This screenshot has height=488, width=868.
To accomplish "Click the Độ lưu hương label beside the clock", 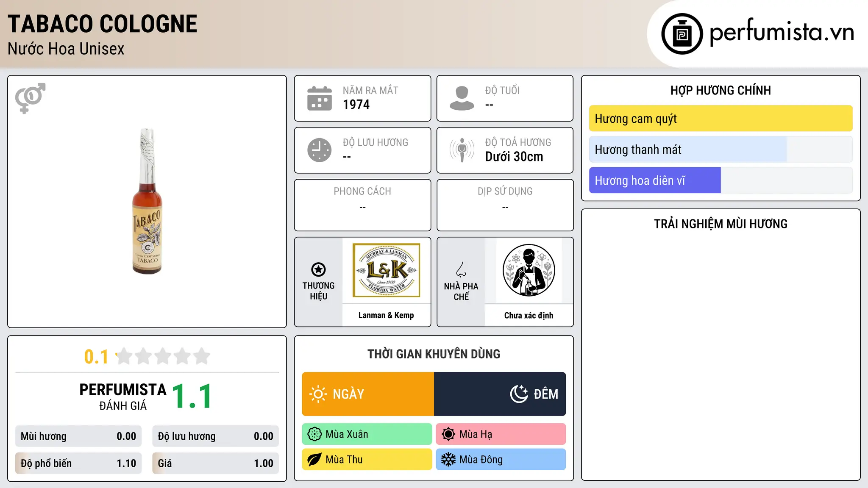I will tap(376, 142).
